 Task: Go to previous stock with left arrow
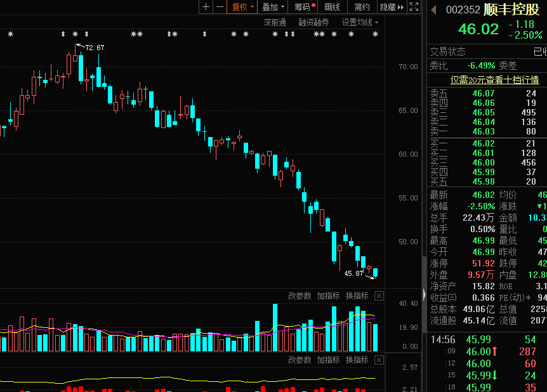point(433,10)
